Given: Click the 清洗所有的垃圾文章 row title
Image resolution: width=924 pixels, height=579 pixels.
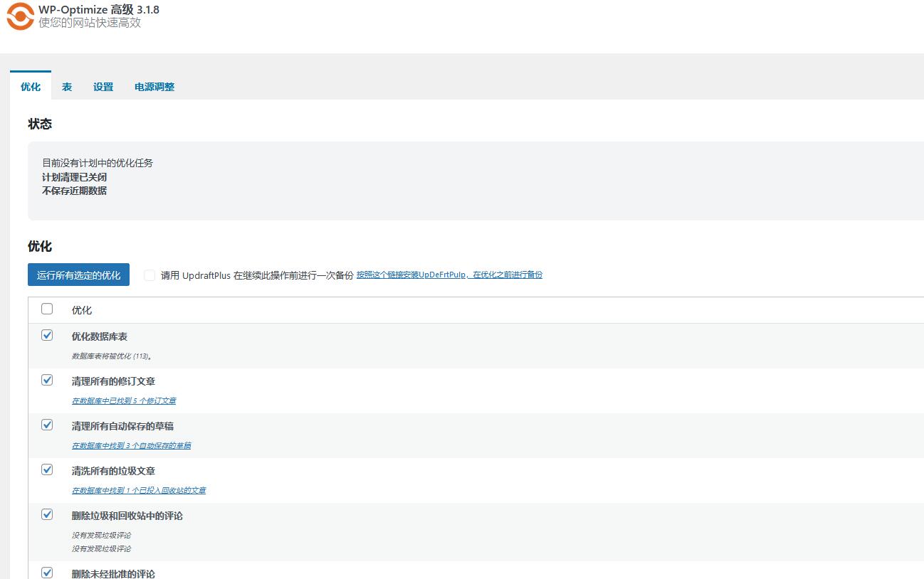Looking at the screenshot, I should pyautogui.click(x=113, y=471).
